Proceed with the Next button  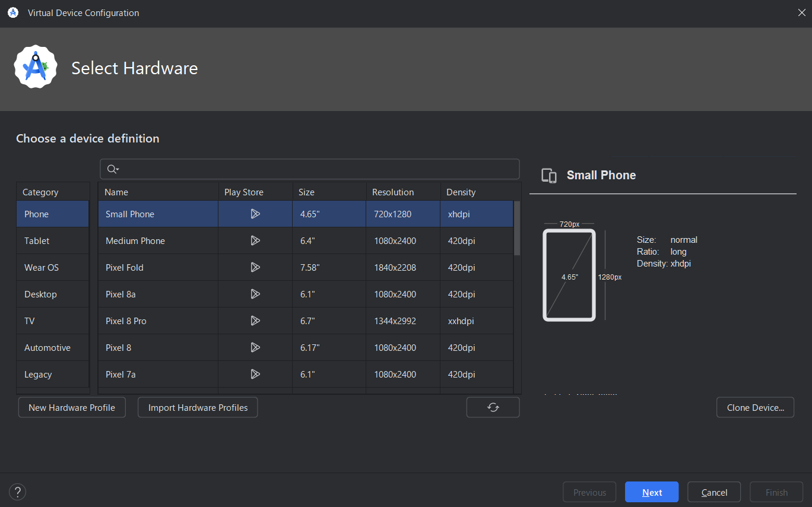[651, 492]
